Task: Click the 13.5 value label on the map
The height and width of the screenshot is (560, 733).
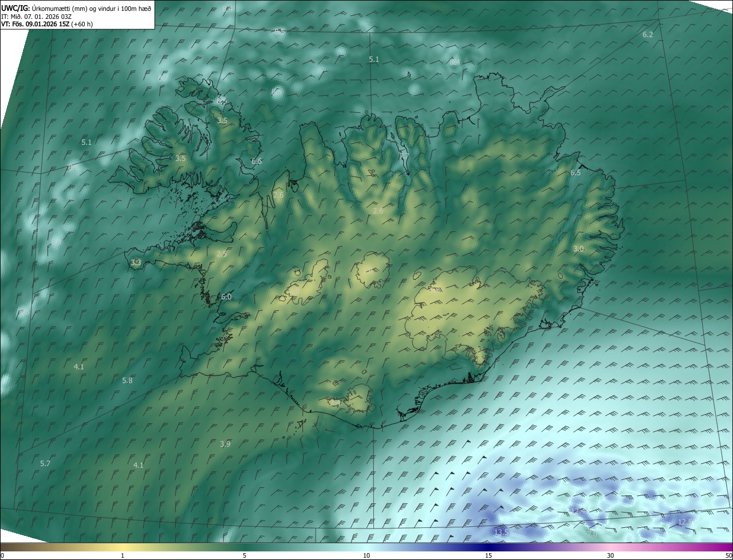Action: (x=501, y=533)
